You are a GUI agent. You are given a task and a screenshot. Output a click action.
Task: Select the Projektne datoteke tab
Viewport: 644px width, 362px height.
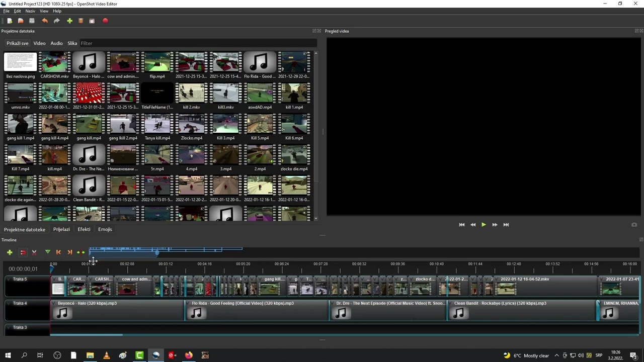pyautogui.click(x=25, y=229)
